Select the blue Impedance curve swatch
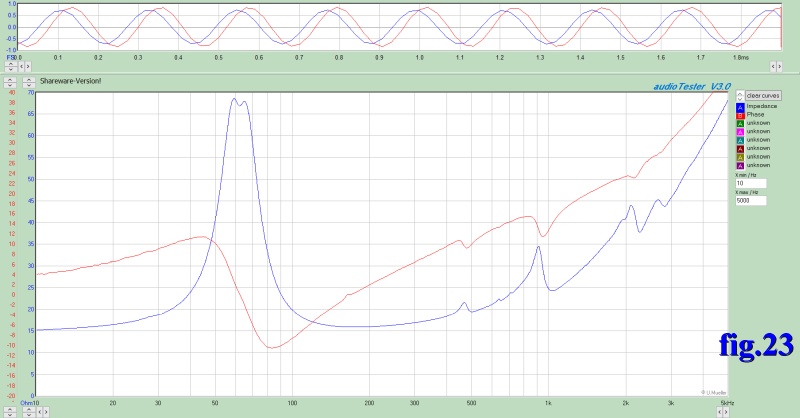Image resolution: width=800 pixels, height=418 pixels. click(740, 107)
